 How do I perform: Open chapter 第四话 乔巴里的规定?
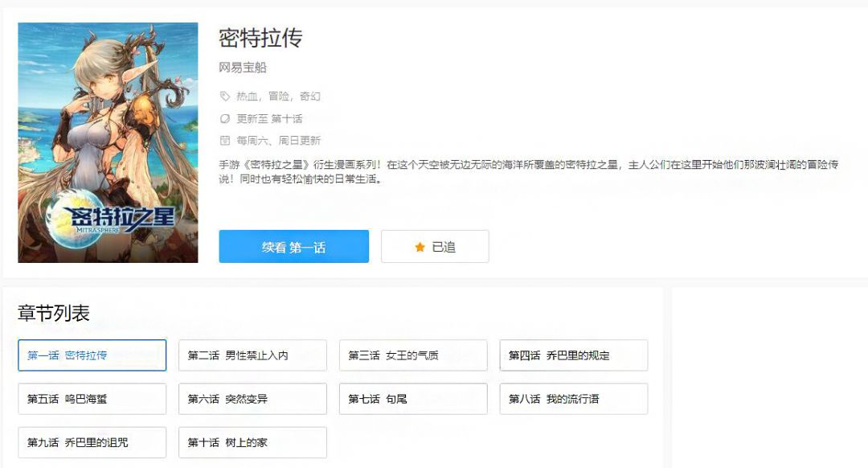(x=574, y=355)
